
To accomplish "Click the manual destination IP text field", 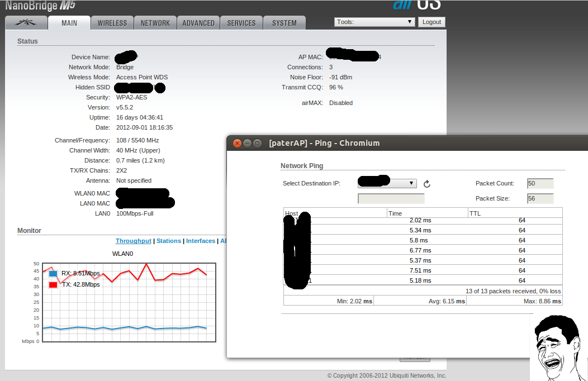I will [391, 198].
